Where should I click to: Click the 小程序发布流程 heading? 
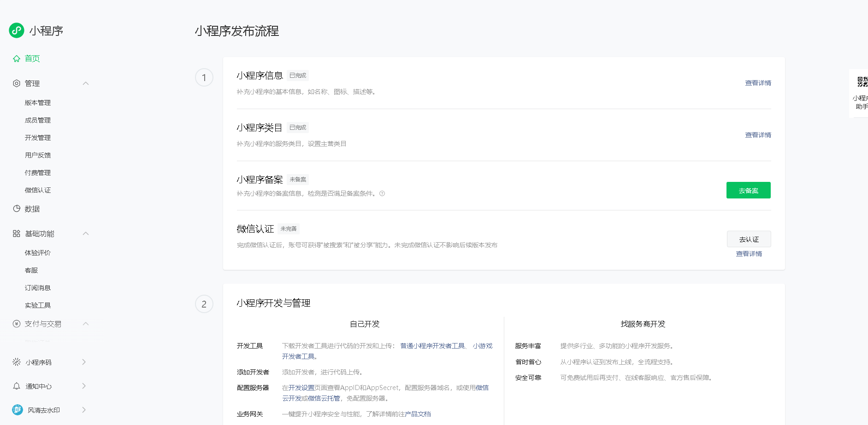click(237, 31)
